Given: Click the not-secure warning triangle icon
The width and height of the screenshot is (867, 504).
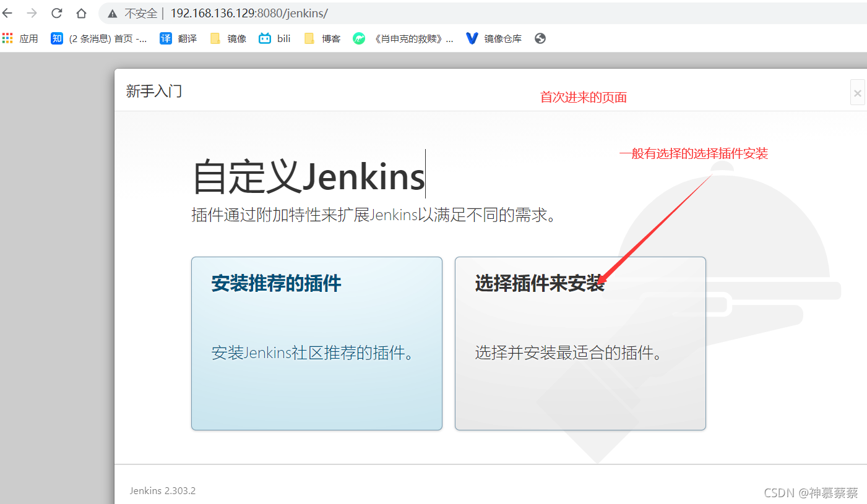Looking at the screenshot, I should 113,13.
